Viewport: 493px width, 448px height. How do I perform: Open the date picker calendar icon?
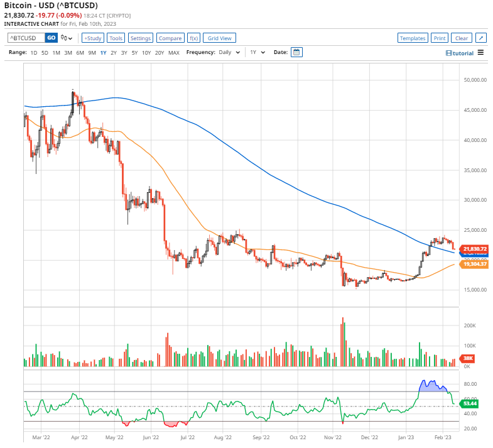(x=296, y=52)
